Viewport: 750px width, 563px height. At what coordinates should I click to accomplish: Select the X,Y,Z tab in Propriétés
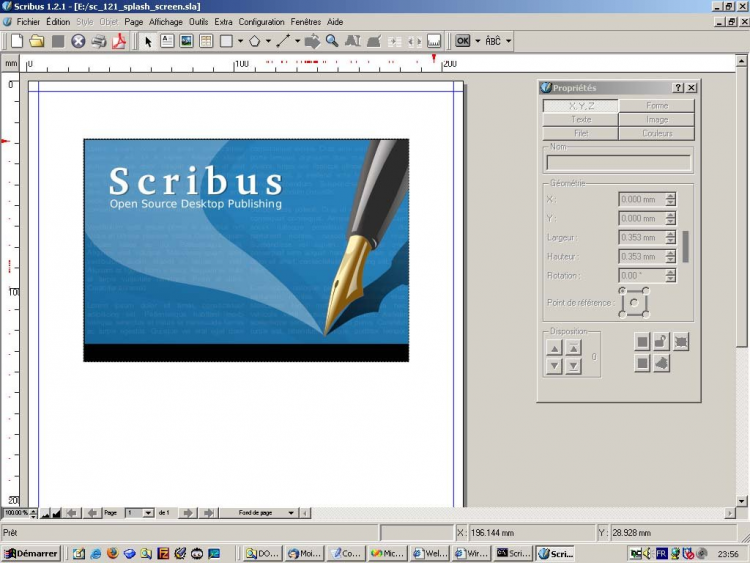click(x=581, y=106)
